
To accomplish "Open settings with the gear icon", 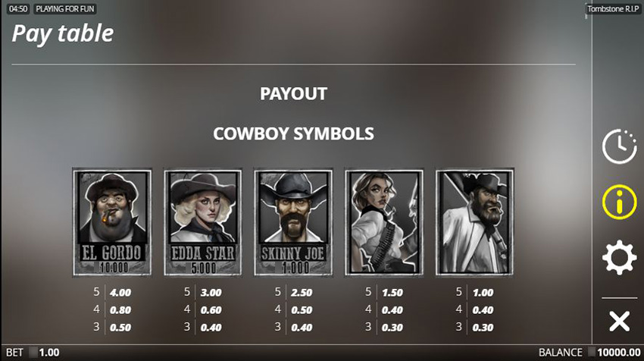I will tap(619, 257).
